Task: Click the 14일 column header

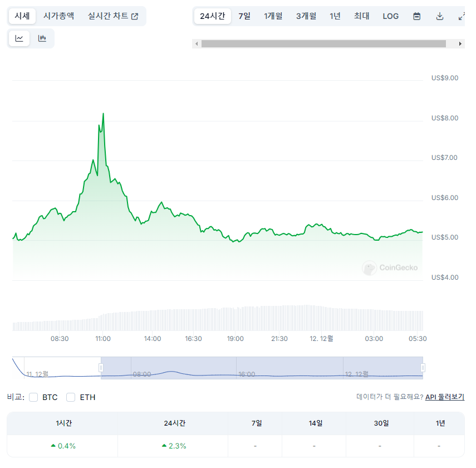Action: pyautogui.click(x=316, y=423)
